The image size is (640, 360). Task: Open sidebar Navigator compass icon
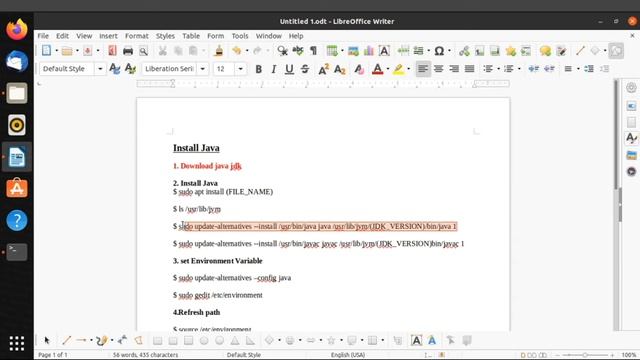pyautogui.click(x=631, y=171)
